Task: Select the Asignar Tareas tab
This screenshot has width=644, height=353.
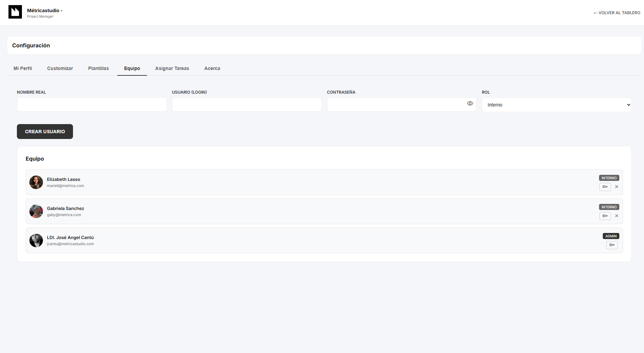Action: (172, 68)
